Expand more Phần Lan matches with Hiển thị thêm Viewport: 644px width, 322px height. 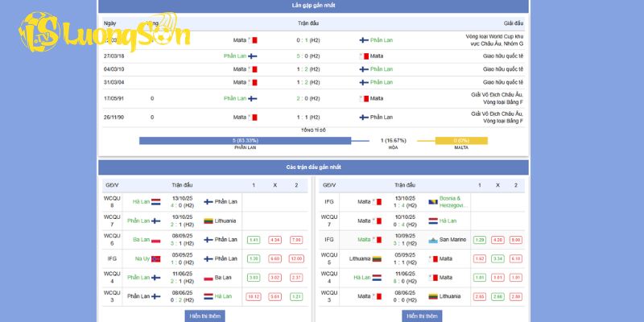(x=205, y=316)
